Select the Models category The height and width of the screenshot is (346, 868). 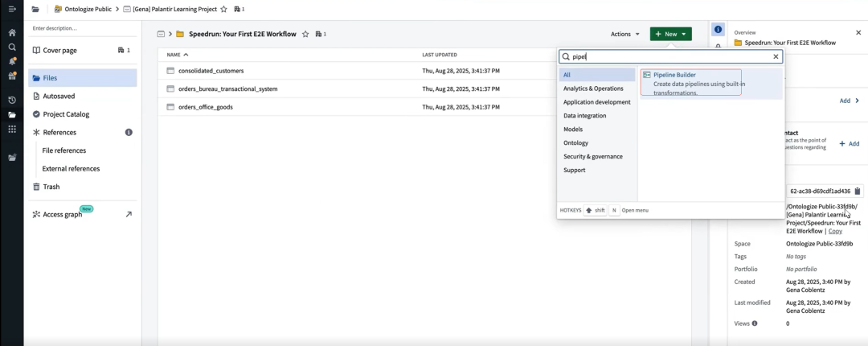coord(597,130)
